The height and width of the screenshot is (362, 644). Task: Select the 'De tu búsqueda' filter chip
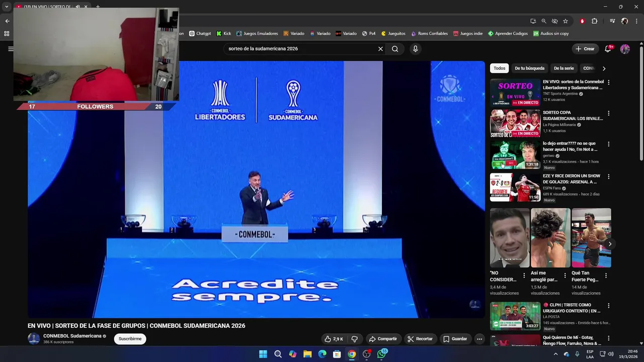pyautogui.click(x=529, y=68)
